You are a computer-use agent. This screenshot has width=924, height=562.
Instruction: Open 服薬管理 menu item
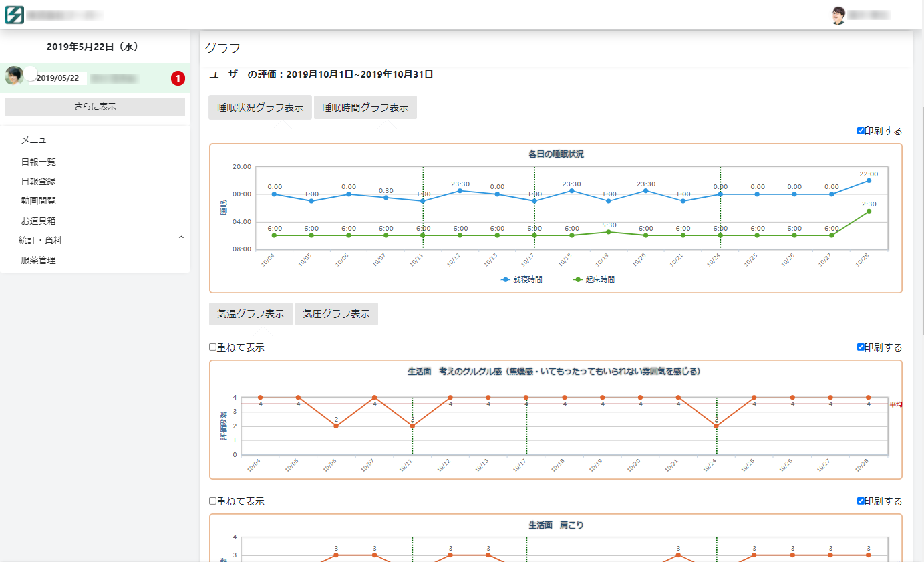click(x=39, y=261)
